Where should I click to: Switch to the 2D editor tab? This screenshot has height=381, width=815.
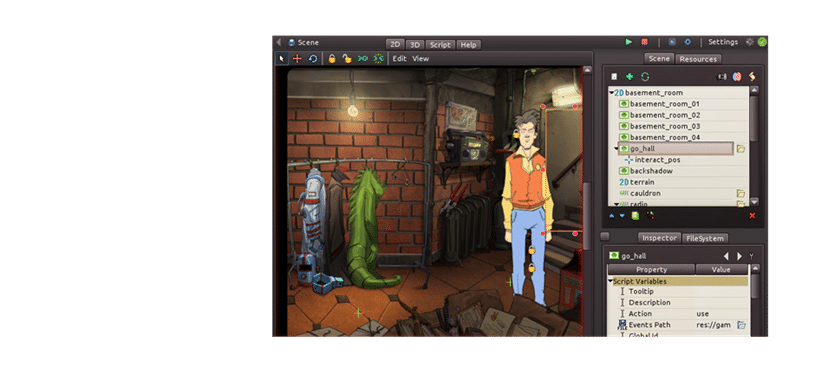click(395, 45)
